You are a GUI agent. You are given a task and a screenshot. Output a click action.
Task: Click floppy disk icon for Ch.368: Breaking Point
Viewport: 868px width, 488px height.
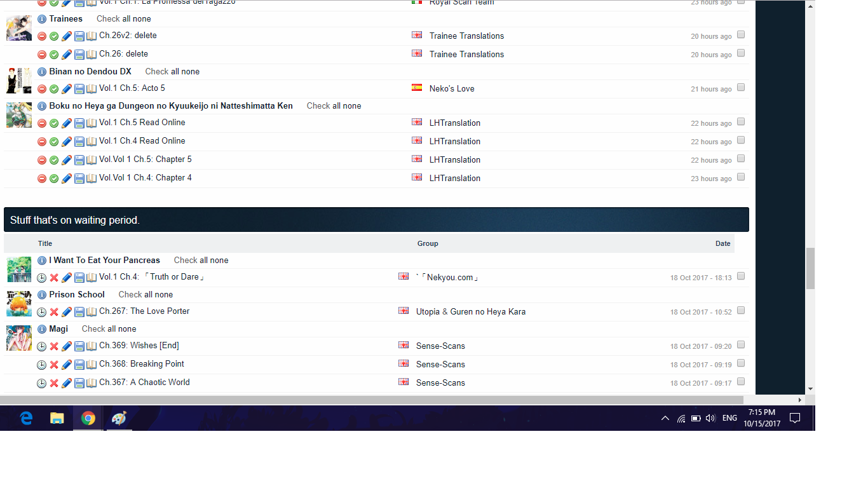pyautogui.click(x=79, y=365)
